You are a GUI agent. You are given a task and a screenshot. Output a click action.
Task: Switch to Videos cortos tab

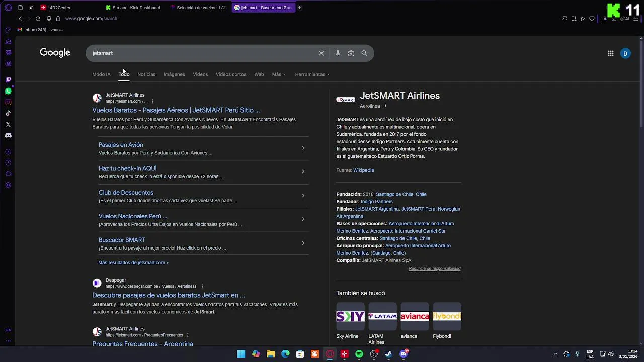[x=231, y=74]
